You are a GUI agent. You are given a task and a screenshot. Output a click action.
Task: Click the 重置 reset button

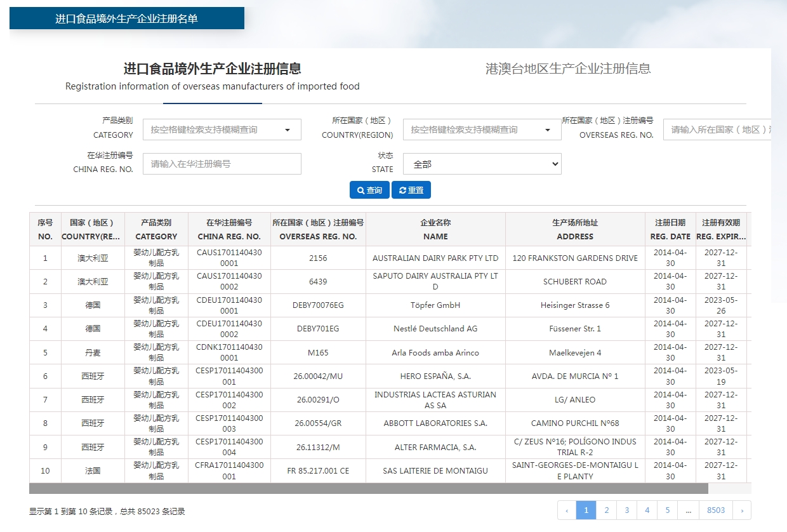pyautogui.click(x=411, y=190)
